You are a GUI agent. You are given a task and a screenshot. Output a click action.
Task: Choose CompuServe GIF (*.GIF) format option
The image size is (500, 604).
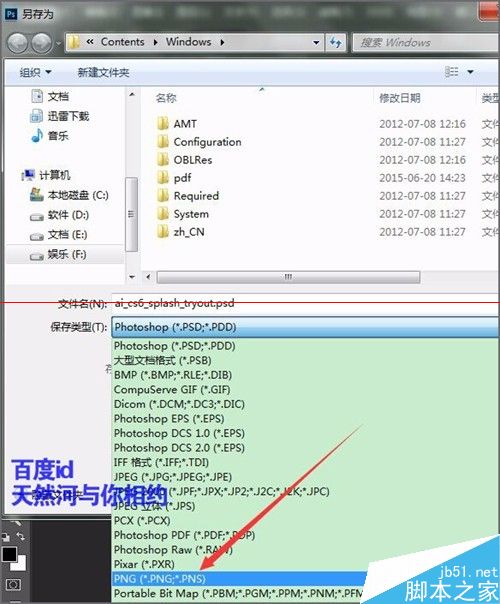coord(172,389)
